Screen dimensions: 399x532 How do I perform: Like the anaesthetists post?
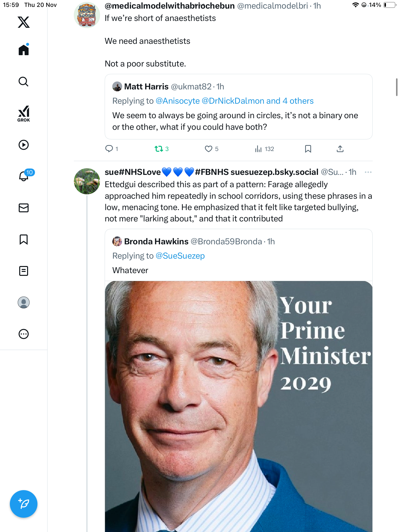click(209, 149)
